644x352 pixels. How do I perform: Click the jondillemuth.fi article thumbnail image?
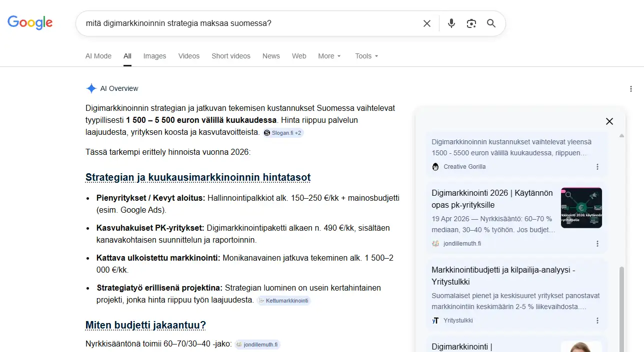(x=581, y=207)
